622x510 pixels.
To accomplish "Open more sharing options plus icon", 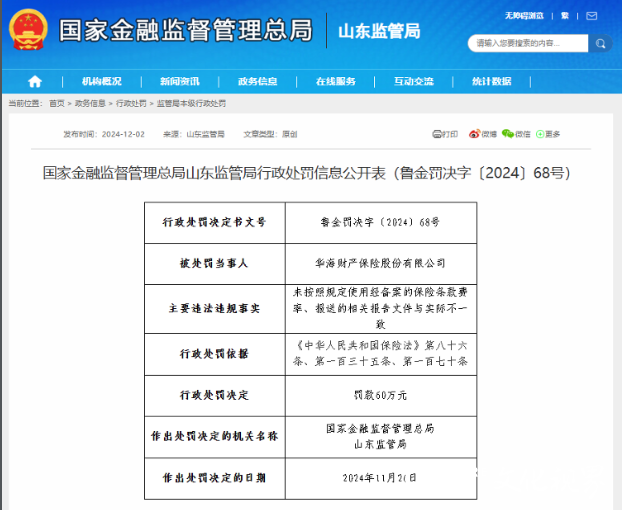I will [x=540, y=134].
